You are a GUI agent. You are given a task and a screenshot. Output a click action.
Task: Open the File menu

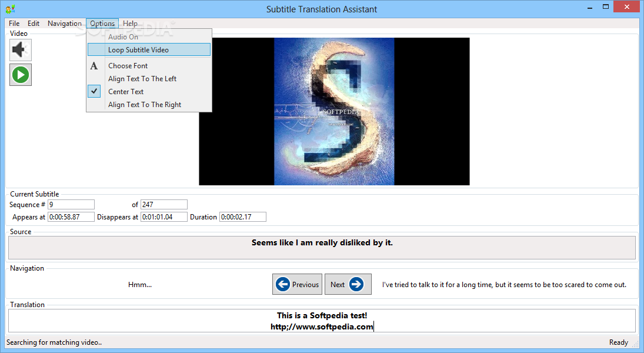(x=14, y=24)
